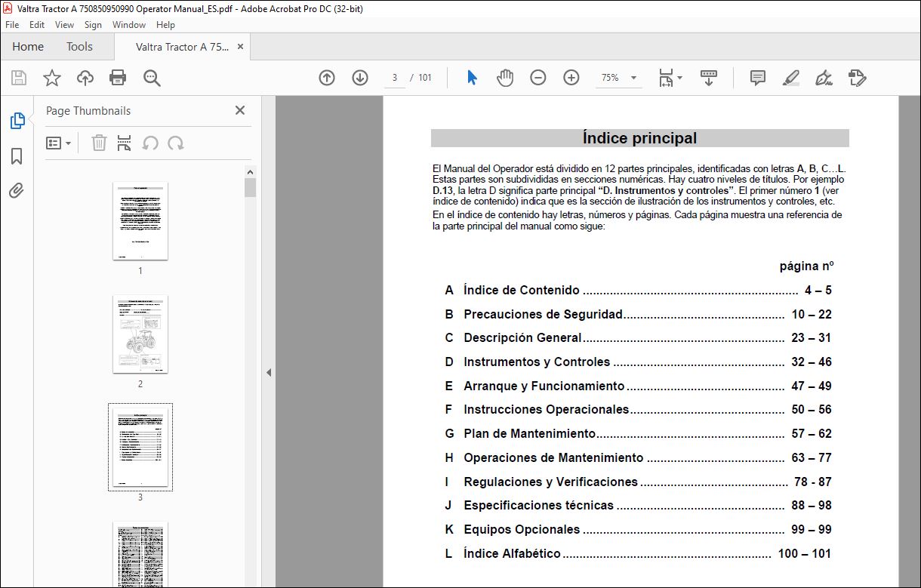Image resolution: width=921 pixels, height=588 pixels.
Task: Zoom in with plus icon
Action: [x=571, y=78]
